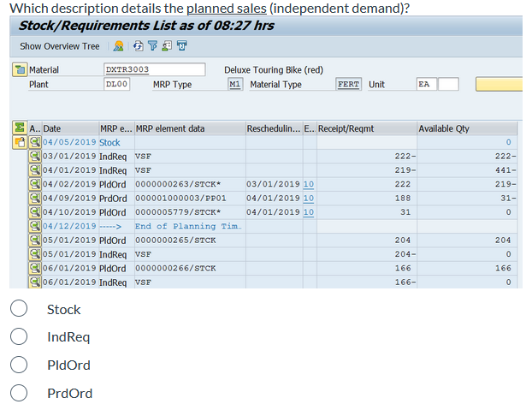Click the MRP element data column header
The height and width of the screenshot is (404, 532).
pos(190,128)
